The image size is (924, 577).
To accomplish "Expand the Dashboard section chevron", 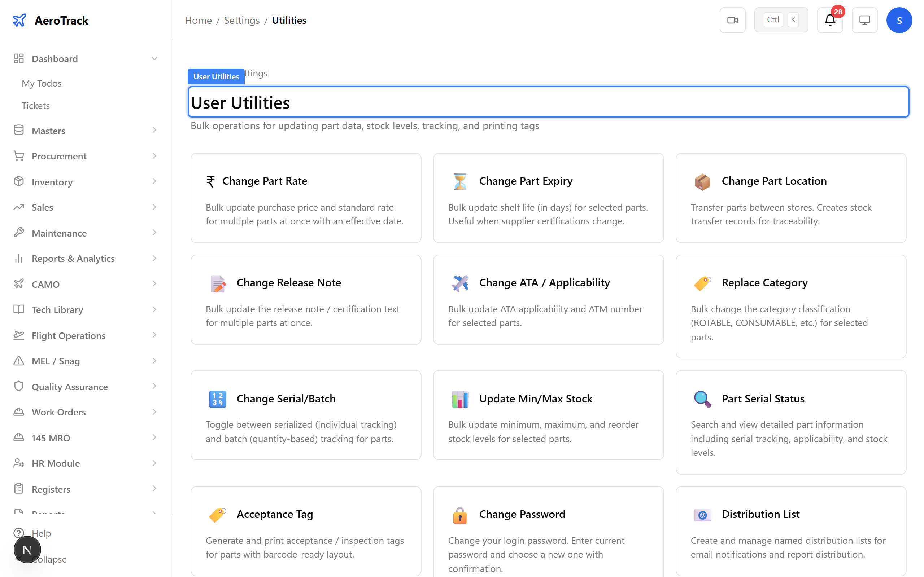I will tap(154, 58).
